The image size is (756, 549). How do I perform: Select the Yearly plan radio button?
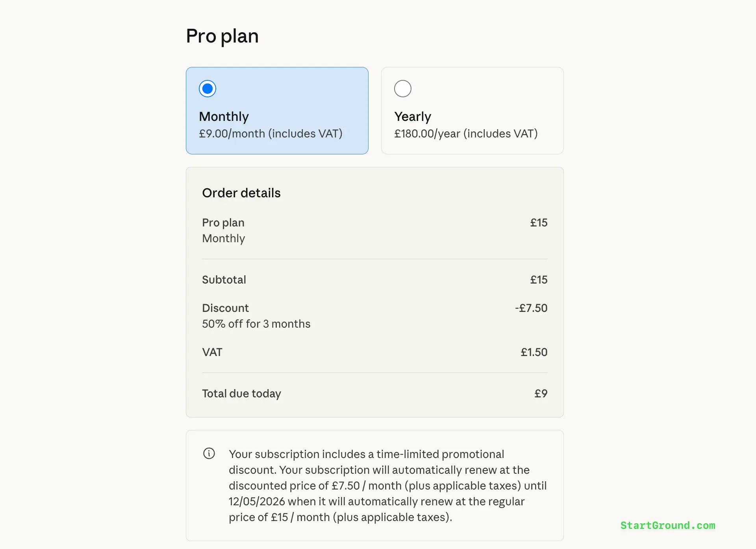click(x=402, y=89)
